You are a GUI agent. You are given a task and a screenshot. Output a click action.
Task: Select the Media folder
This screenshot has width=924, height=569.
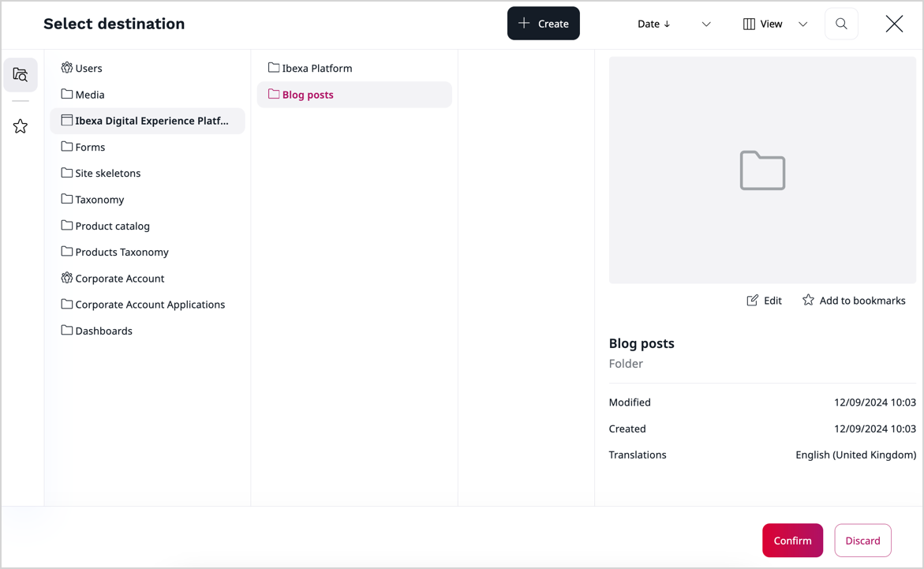pos(89,95)
